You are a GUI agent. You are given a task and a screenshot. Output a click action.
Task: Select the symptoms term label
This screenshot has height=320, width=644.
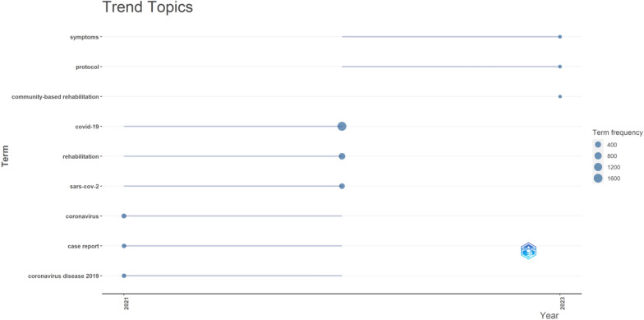click(84, 37)
